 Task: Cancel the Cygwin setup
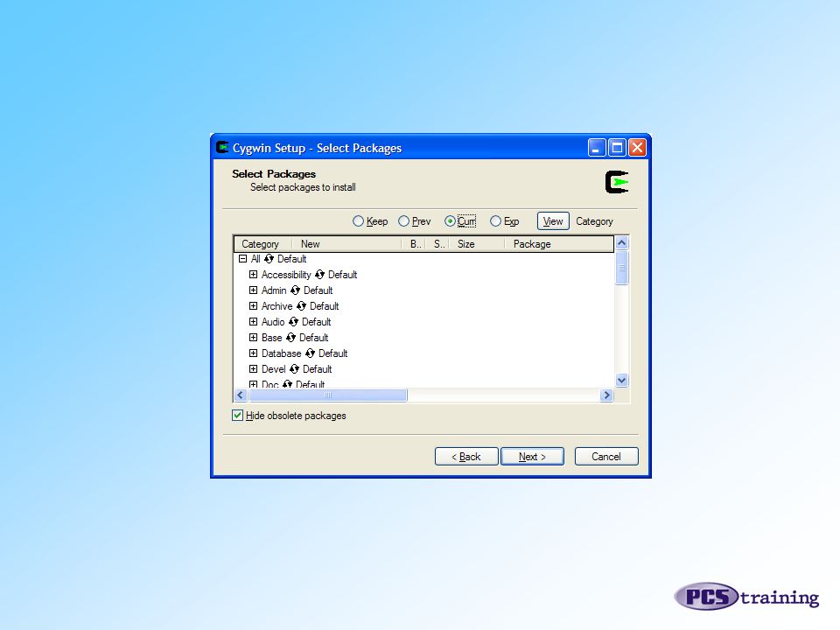[605, 457]
